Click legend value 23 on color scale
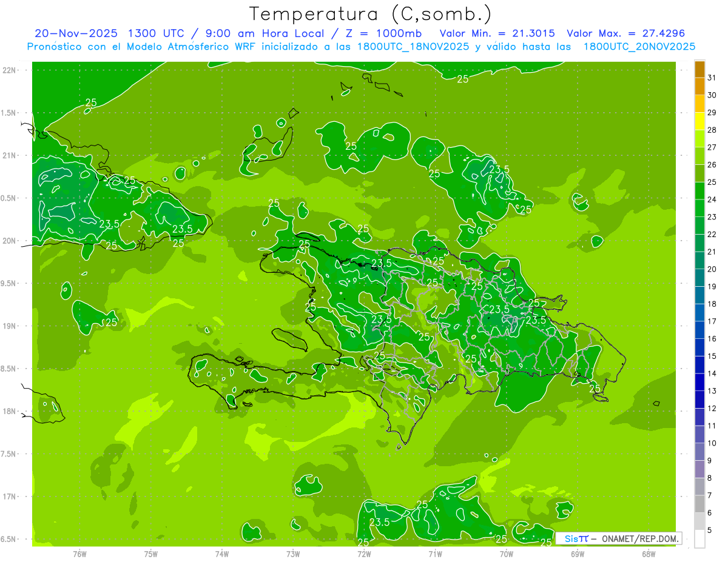 (712, 216)
